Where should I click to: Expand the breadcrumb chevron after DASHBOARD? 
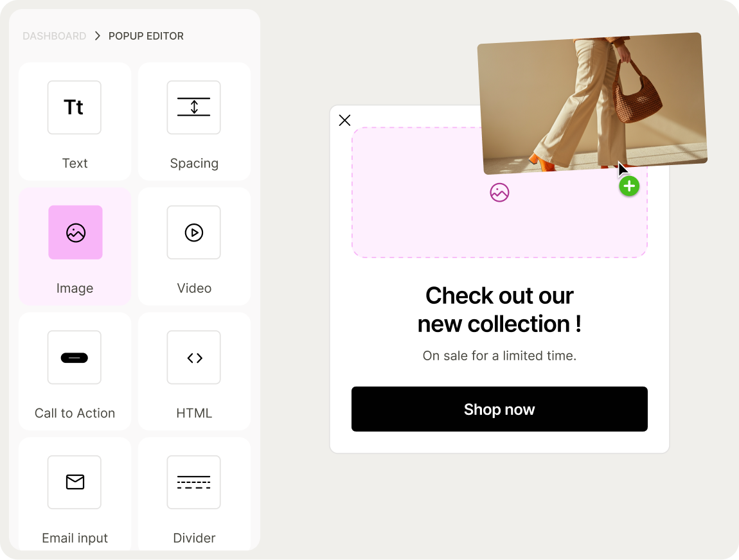pos(96,36)
